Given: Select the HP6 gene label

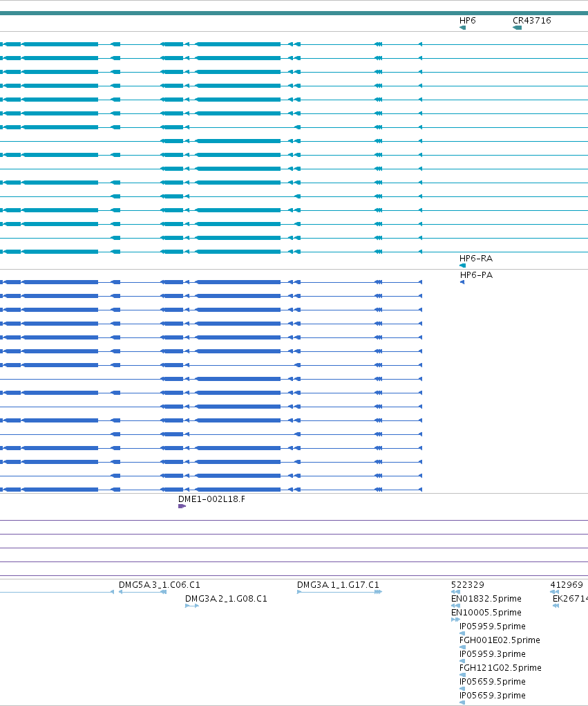Looking at the screenshot, I should (x=467, y=21).
